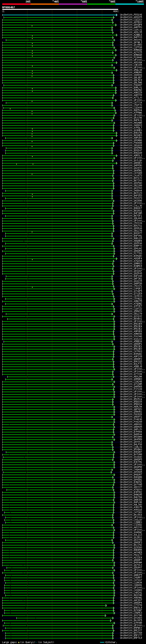Click the Large gaps legend text
This screenshot has width=146, height=644.
28,642
